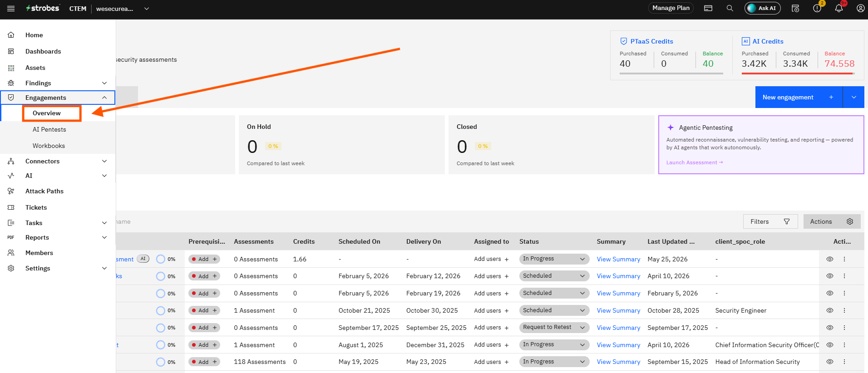This screenshot has height=373, width=868.
Task: Click the credit card billing icon
Action: (708, 8)
